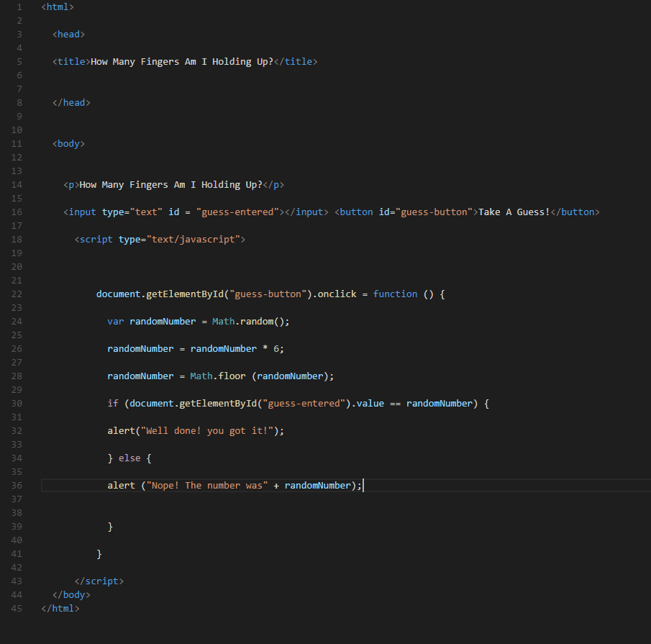Screen dimensions: 651x644
Task: Click the opening body tag
Action: pos(68,144)
